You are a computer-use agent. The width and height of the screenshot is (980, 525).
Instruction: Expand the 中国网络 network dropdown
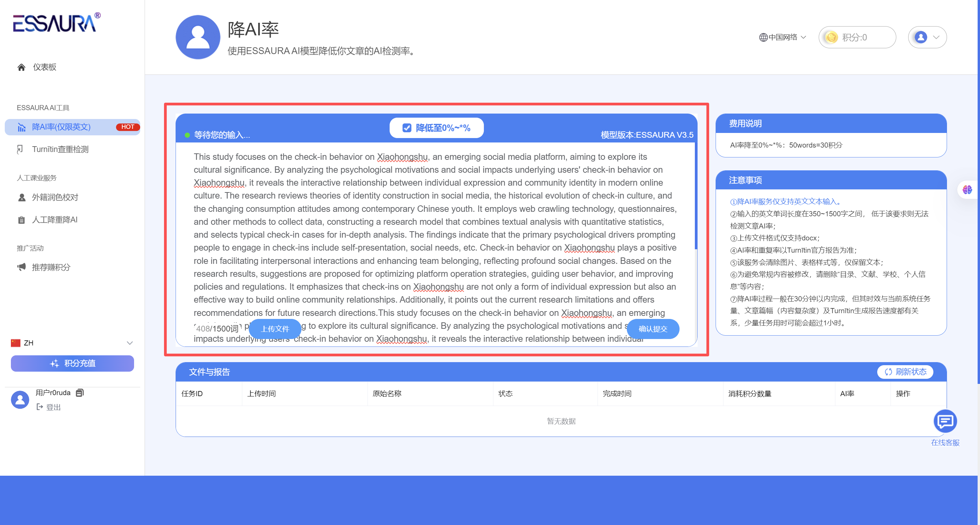pyautogui.click(x=783, y=37)
